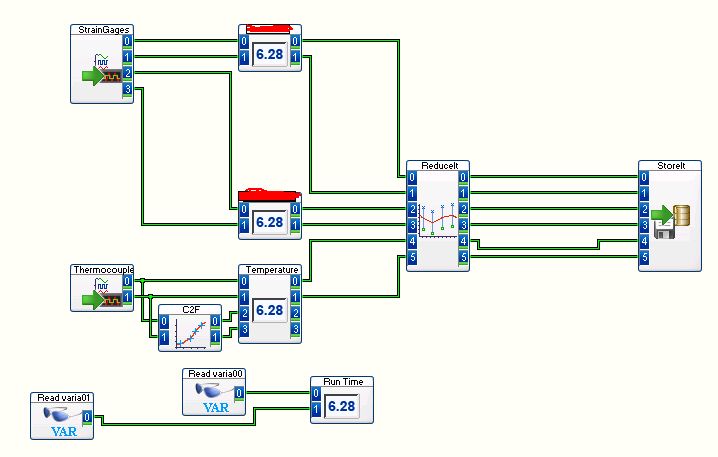Select the Temperature module title

click(x=272, y=270)
